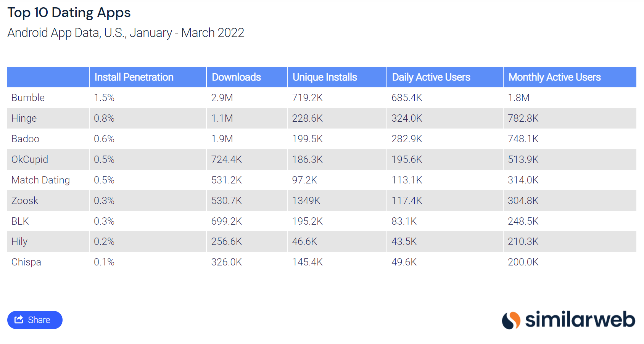
Task: Click the blue Share button
Action: (35, 320)
